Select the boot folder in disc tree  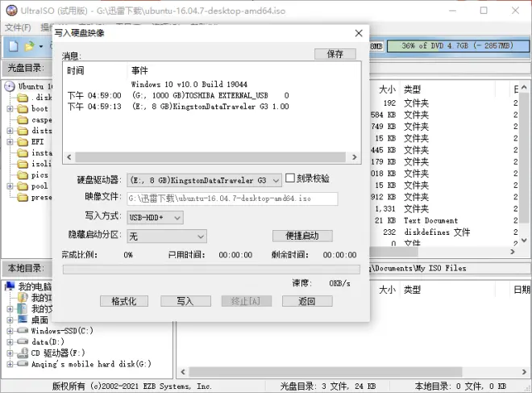click(x=33, y=109)
